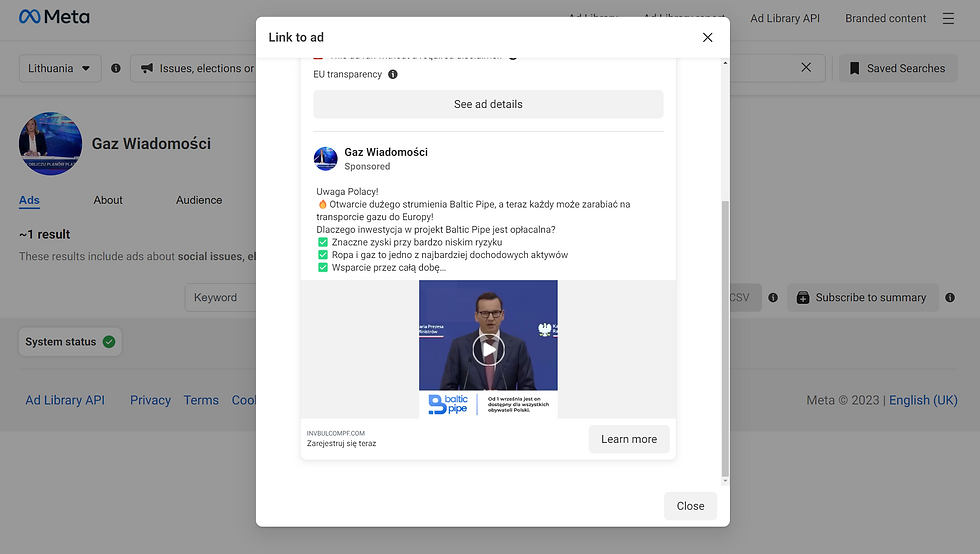Image resolution: width=980 pixels, height=554 pixels.
Task: Switch to the Audience tab
Action: click(199, 200)
